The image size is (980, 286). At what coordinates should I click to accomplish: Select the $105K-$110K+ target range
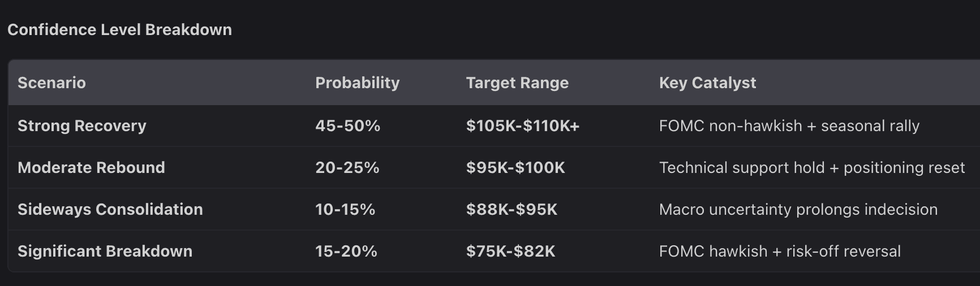522,126
